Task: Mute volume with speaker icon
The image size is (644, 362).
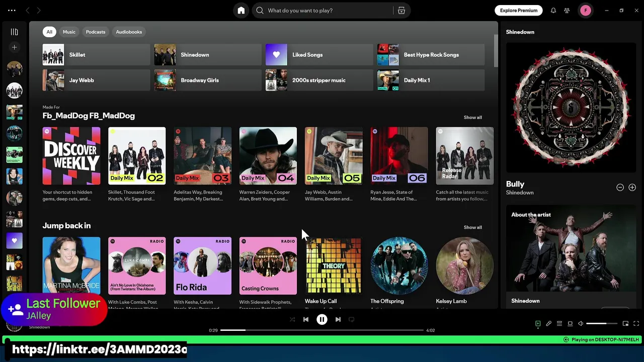Action: [581, 324]
